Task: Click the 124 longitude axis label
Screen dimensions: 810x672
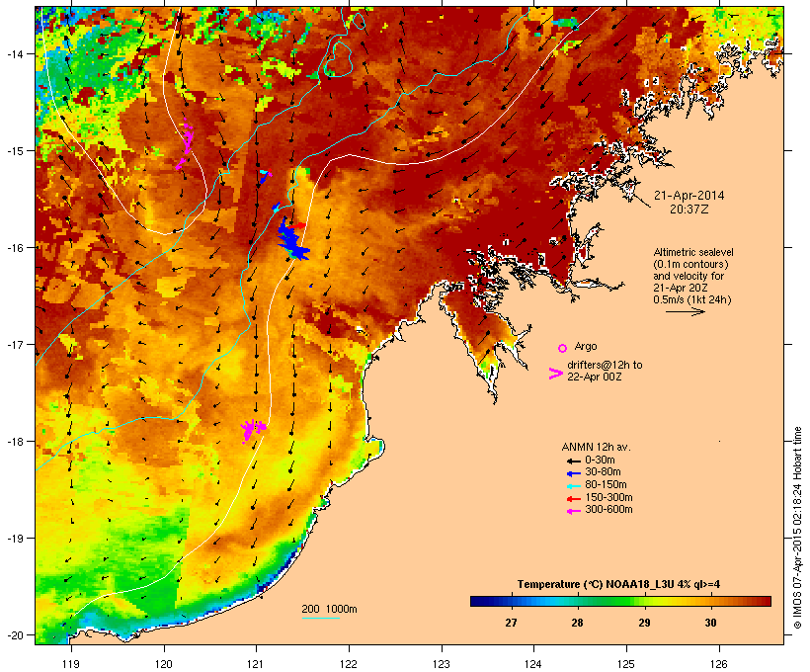Action: point(533,664)
